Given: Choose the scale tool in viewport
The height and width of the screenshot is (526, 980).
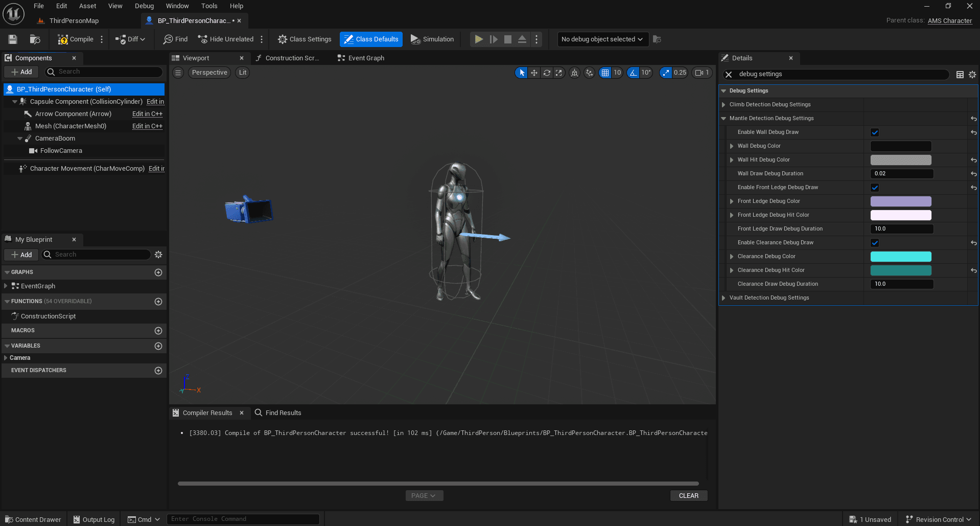Looking at the screenshot, I should coord(559,73).
